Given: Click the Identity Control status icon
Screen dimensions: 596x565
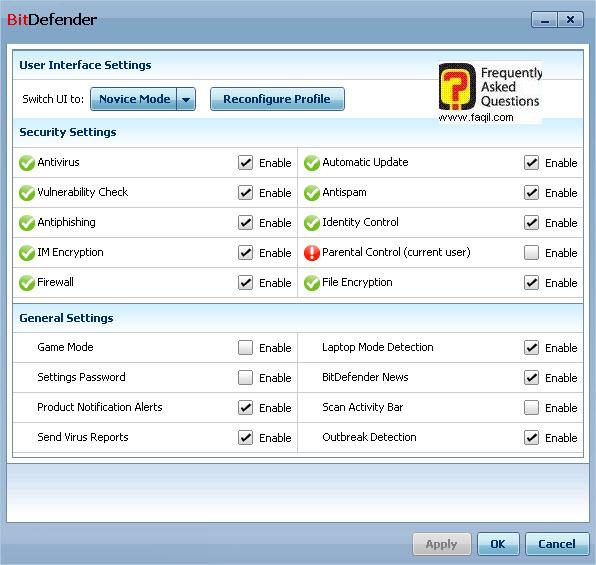Looking at the screenshot, I should click(x=312, y=223).
